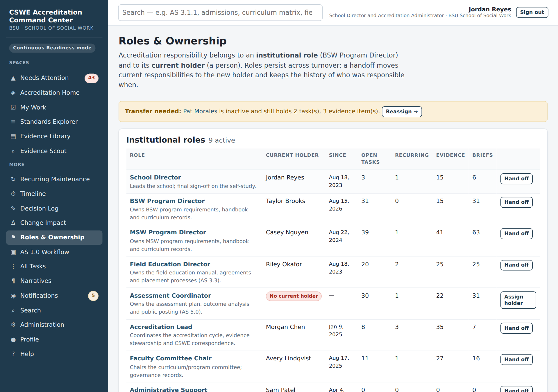The width and height of the screenshot is (558, 392).
Task: Click the Change Impact delta icon
Action: coord(13,223)
